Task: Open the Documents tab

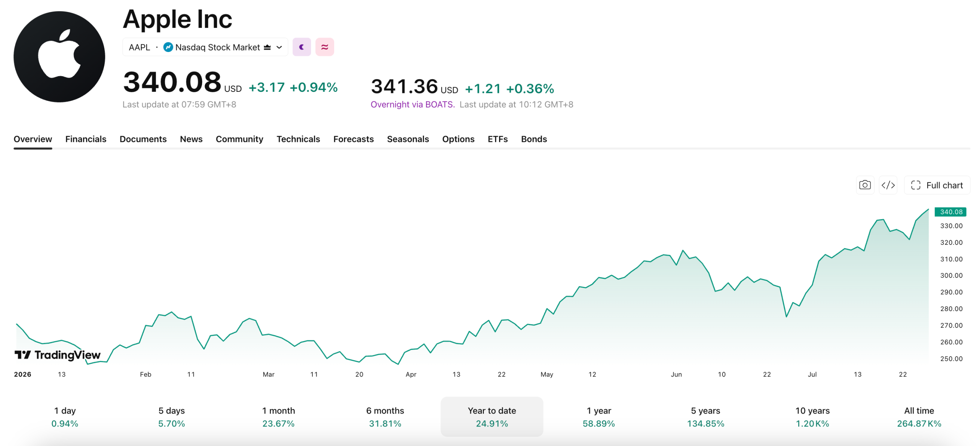Action: coord(143,139)
